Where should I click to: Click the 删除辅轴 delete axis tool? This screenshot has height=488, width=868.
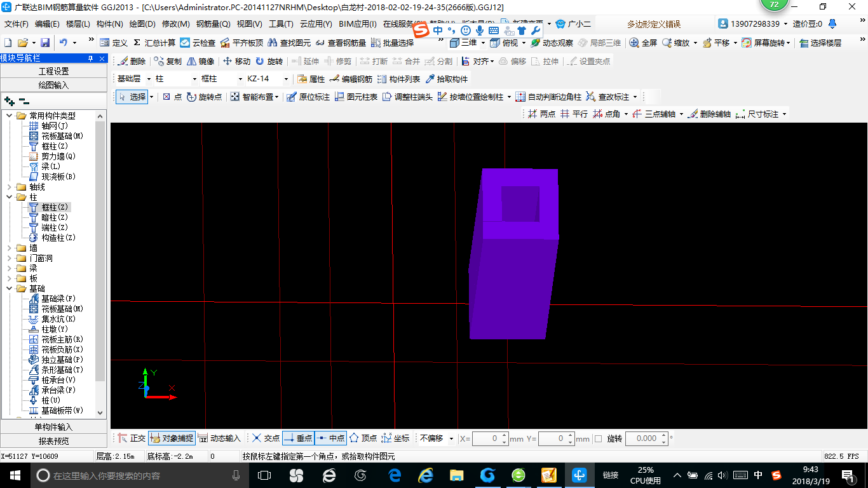tap(709, 114)
